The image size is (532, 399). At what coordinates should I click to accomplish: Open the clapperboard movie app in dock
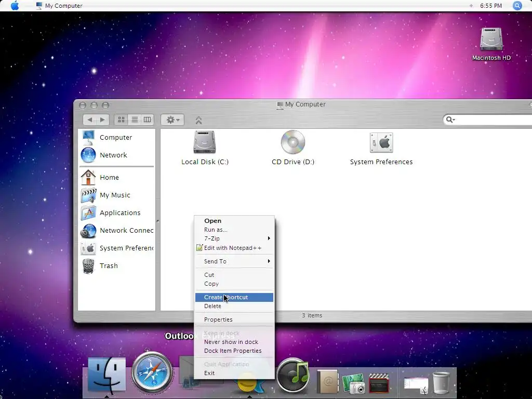pyautogui.click(x=379, y=383)
